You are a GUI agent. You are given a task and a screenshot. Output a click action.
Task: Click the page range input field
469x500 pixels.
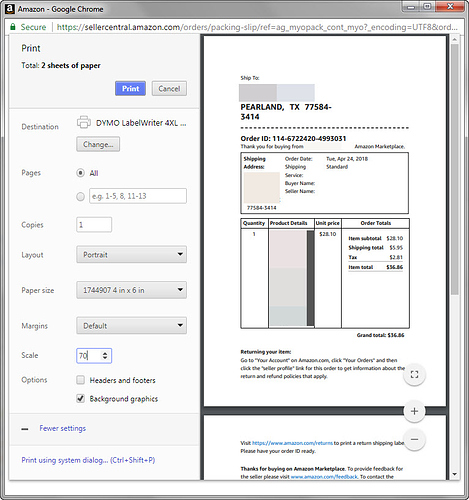pyautogui.click(x=138, y=196)
